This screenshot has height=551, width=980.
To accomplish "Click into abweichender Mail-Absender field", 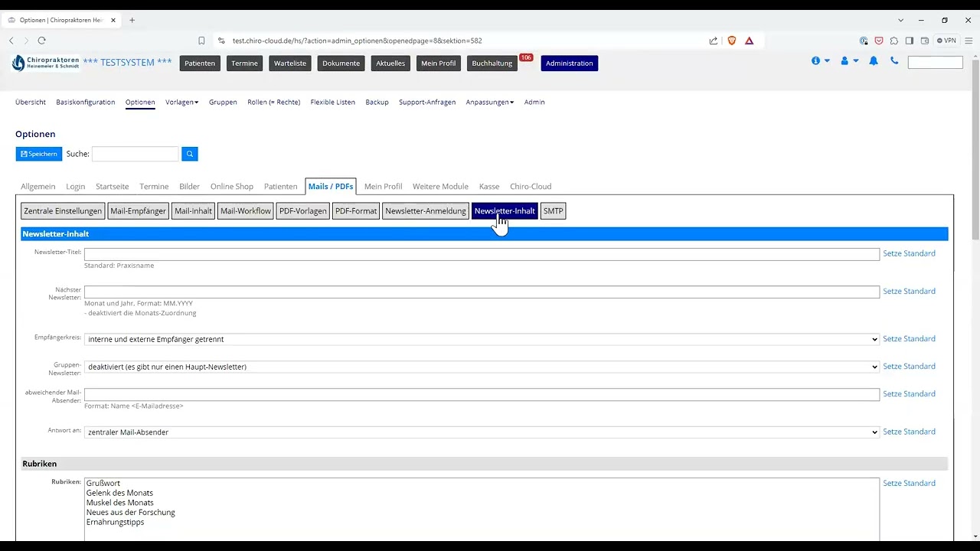I will [x=482, y=394].
